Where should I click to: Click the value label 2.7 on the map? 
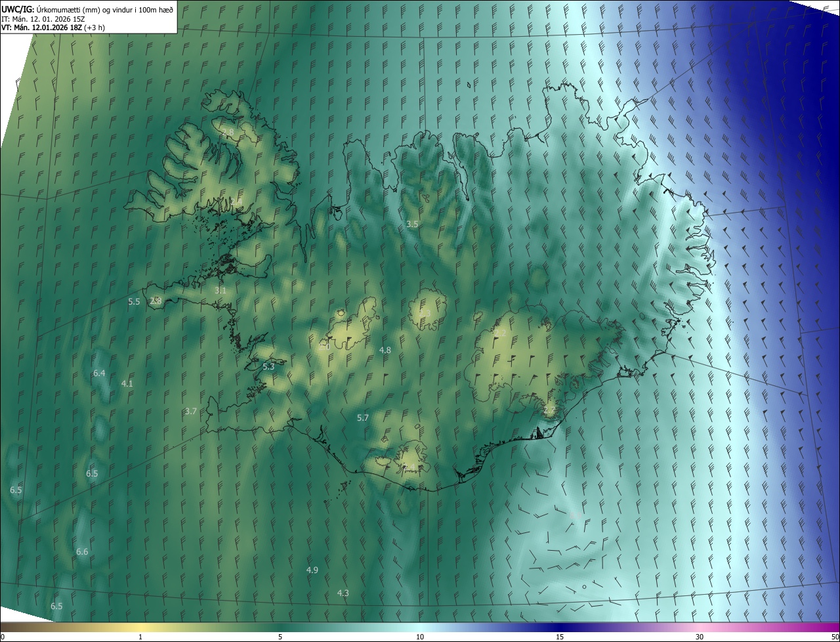[x=549, y=410]
